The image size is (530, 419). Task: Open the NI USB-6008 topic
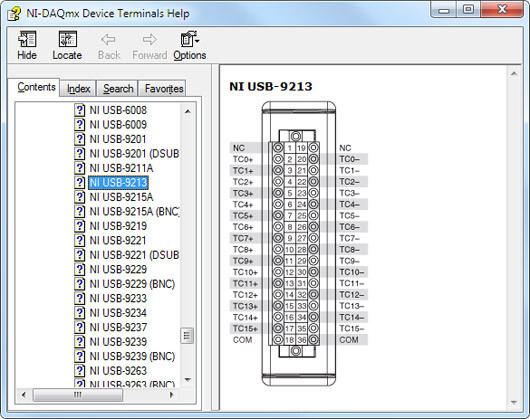point(118,110)
